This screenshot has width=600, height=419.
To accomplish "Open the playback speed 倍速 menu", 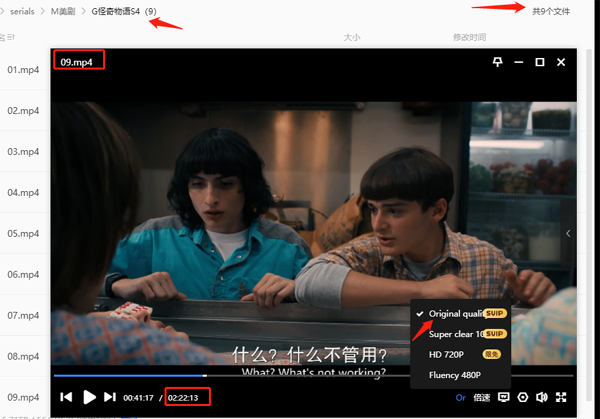I will click(481, 397).
